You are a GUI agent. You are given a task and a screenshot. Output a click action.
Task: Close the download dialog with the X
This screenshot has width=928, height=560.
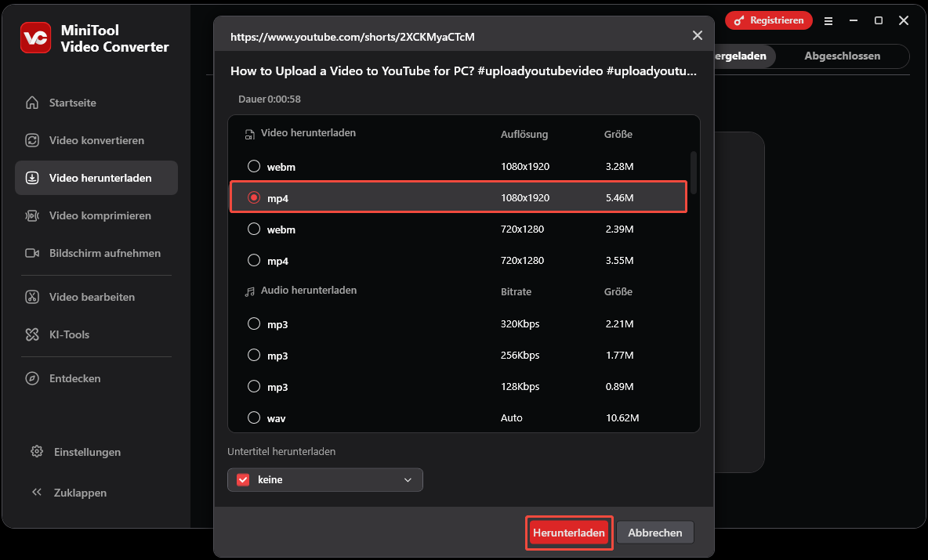coord(698,35)
